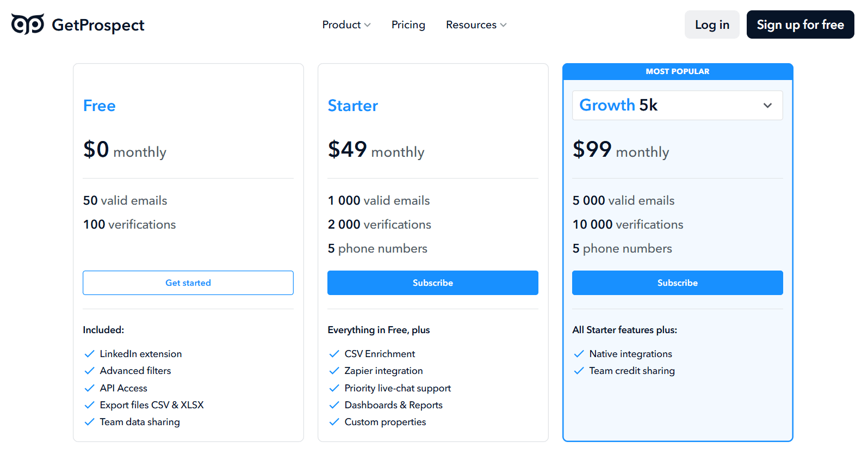Screen dimensions: 868x460
Task: Click the checkmark icon beside Native integrations
Action: [x=579, y=354]
